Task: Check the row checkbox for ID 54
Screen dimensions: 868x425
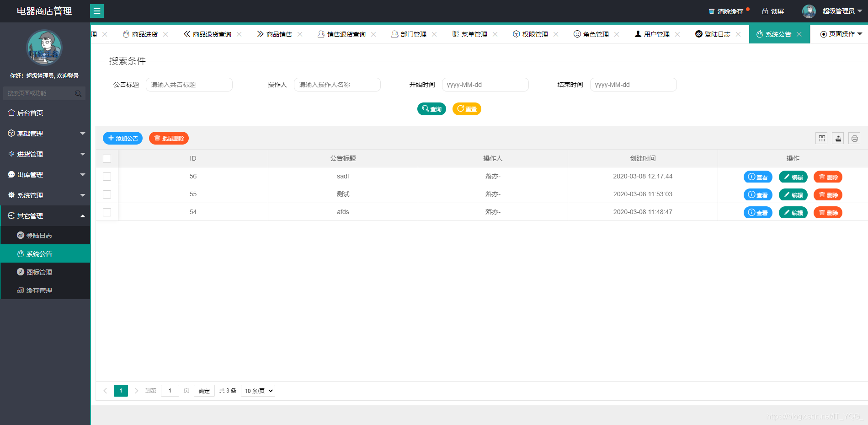Action: 107,212
